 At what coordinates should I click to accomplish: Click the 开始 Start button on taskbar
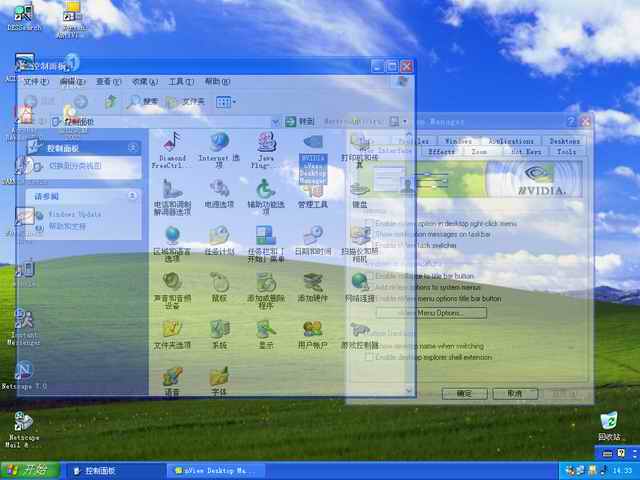pos(28,470)
